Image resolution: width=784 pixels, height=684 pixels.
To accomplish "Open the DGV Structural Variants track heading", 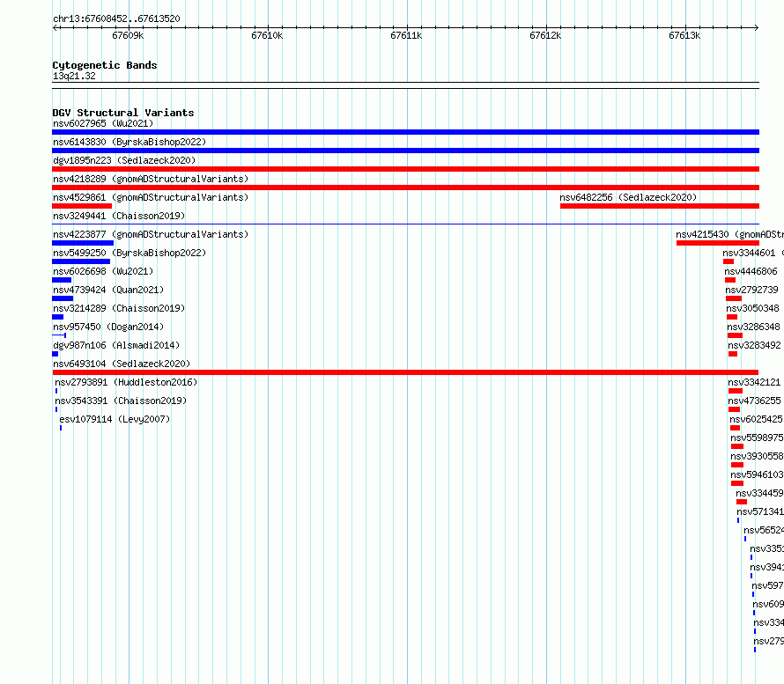I will click(123, 113).
